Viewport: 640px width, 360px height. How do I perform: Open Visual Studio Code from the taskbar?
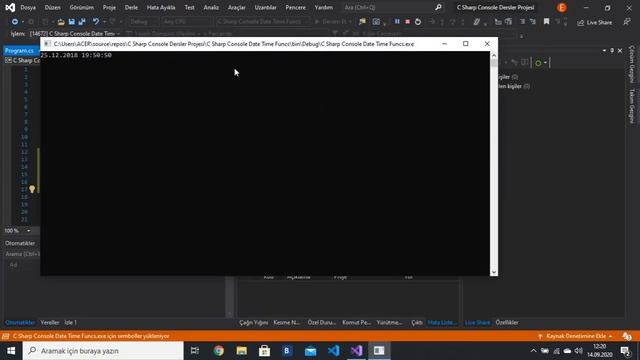[x=333, y=351]
